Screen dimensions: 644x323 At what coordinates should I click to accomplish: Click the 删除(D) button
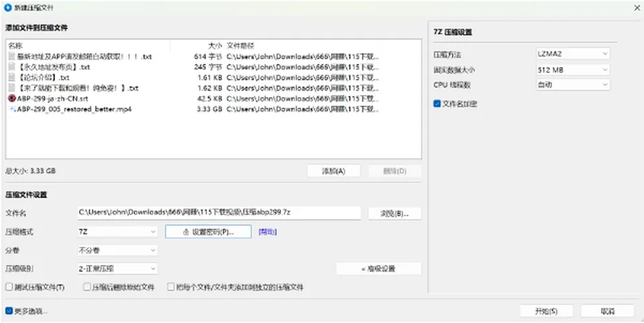(394, 171)
